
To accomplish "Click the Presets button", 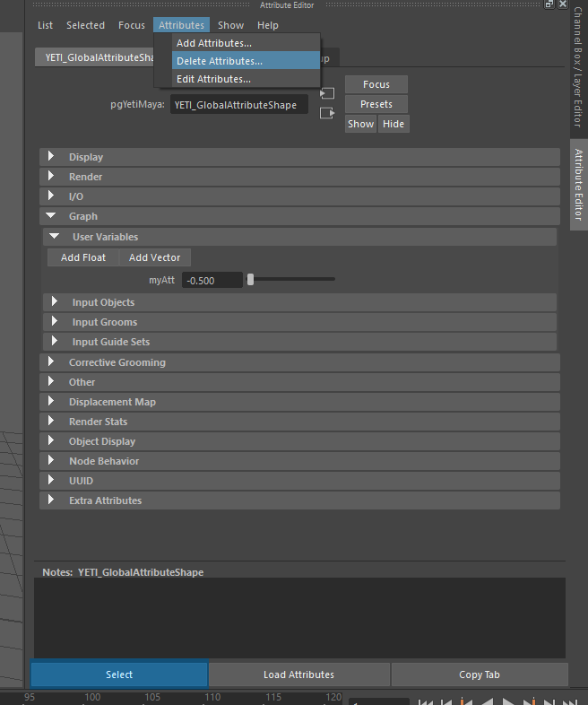I will coord(376,104).
